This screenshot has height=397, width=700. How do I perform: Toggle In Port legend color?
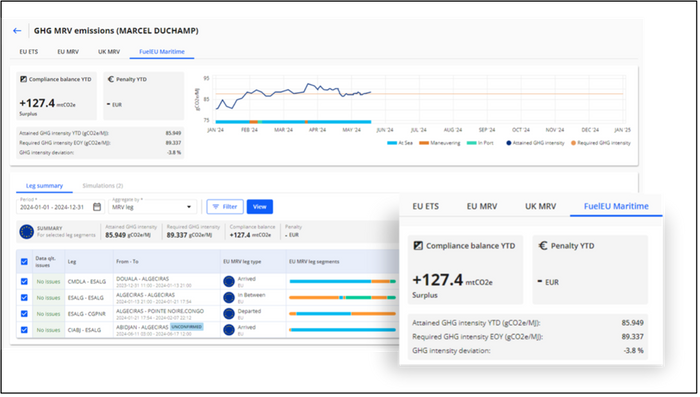[471, 143]
